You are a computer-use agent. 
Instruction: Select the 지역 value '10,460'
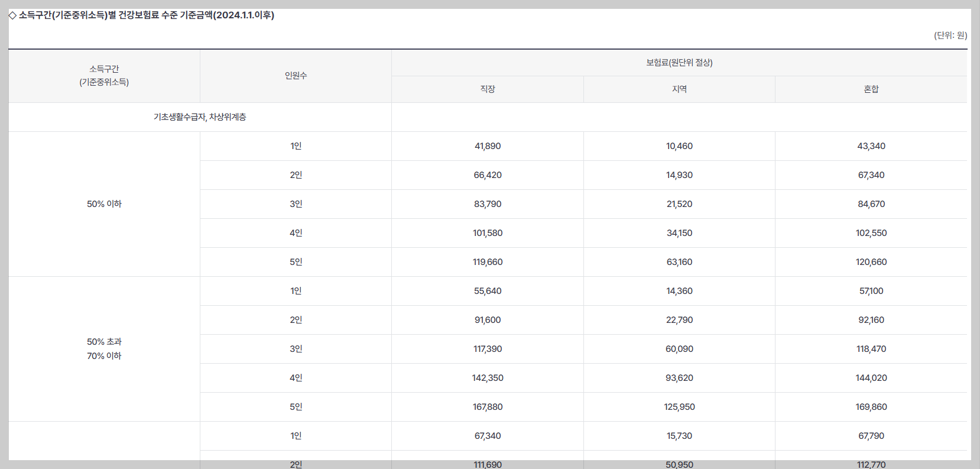coord(679,146)
